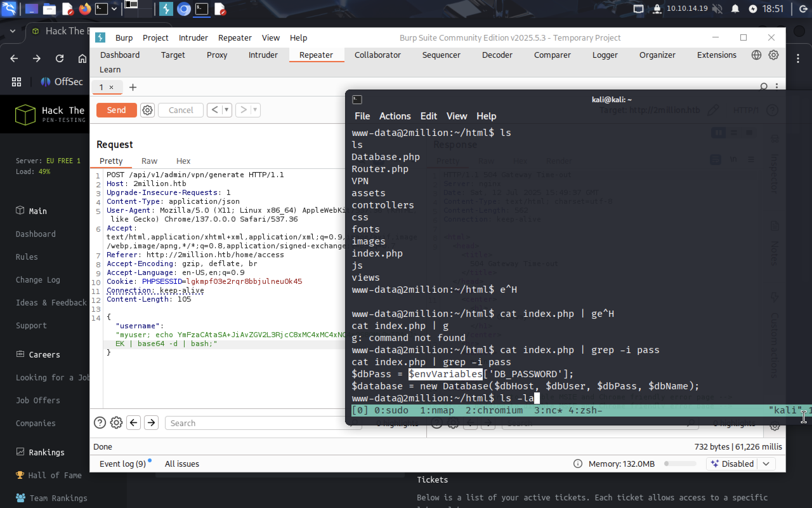The height and width of the screenshot is (508, 812).
Task: Go to previous request in history
Action: 215,110
